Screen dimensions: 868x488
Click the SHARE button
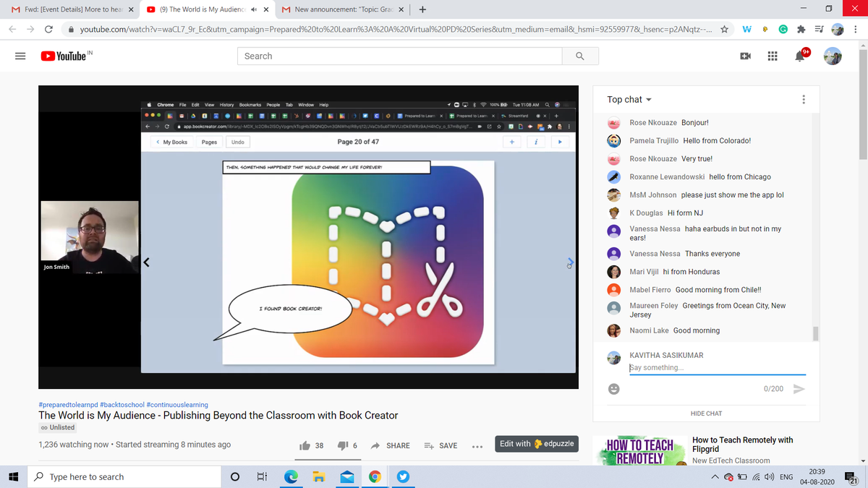click(x=391, y=445)
